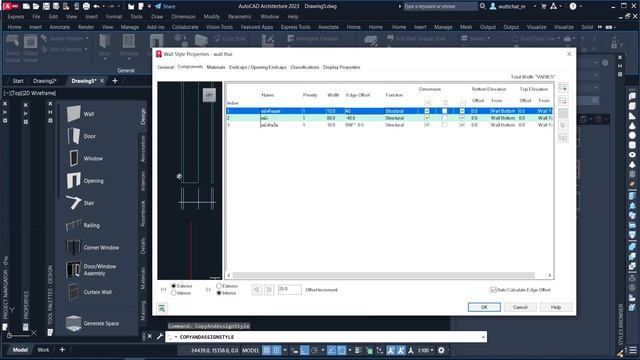This screenshot has height=360, width=640.
Task: Open the user account dropdown in the title bar
Action: coord(535,6)
